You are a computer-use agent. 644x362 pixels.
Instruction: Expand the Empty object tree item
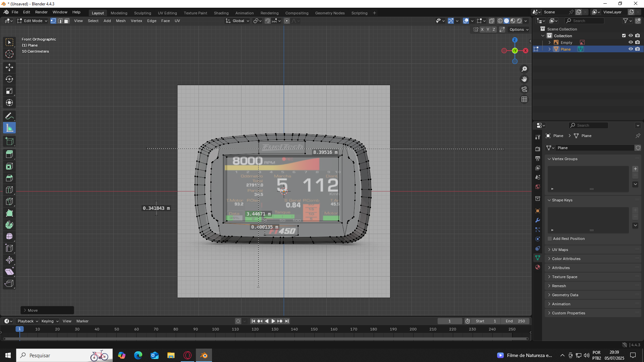(x=549, y=43)
